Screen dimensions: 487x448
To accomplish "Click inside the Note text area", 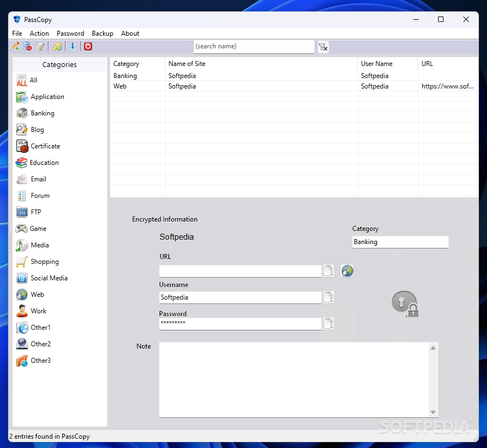I will tap(294, 380).
